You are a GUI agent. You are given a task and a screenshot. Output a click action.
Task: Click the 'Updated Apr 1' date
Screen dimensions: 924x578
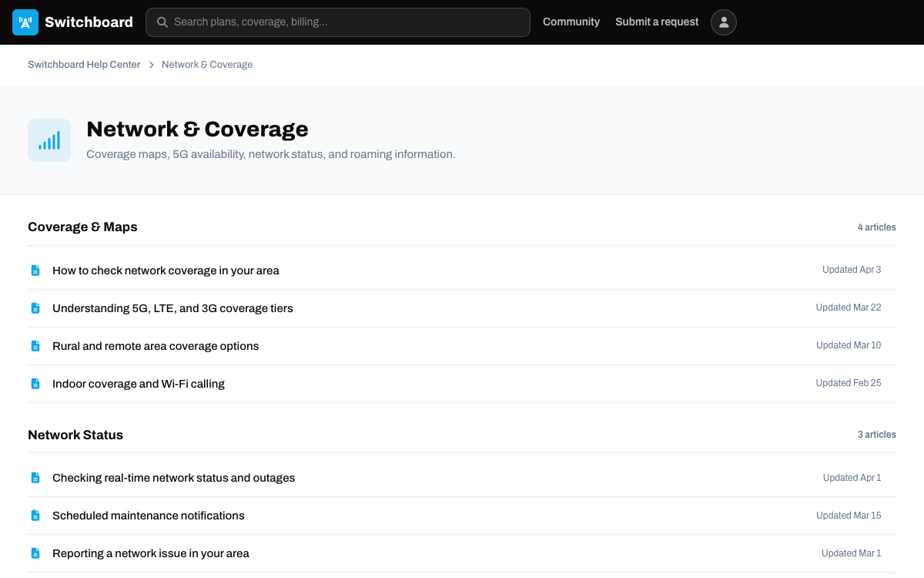point(852,478)
